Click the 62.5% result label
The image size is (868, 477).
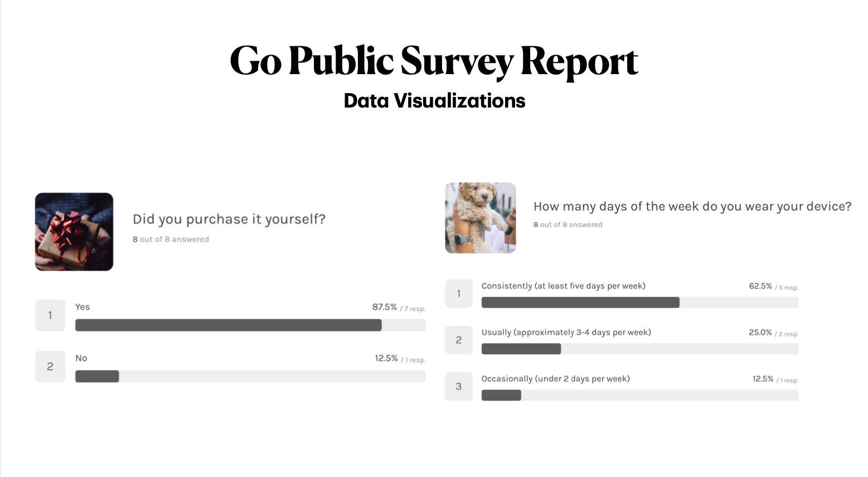pyautogui.click(x=760, y=286)
